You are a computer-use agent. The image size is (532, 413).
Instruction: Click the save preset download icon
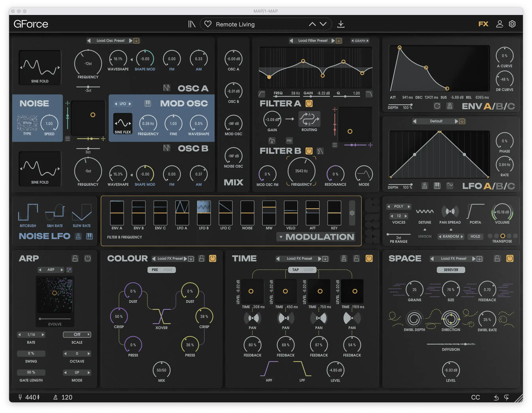coord(341,24)
